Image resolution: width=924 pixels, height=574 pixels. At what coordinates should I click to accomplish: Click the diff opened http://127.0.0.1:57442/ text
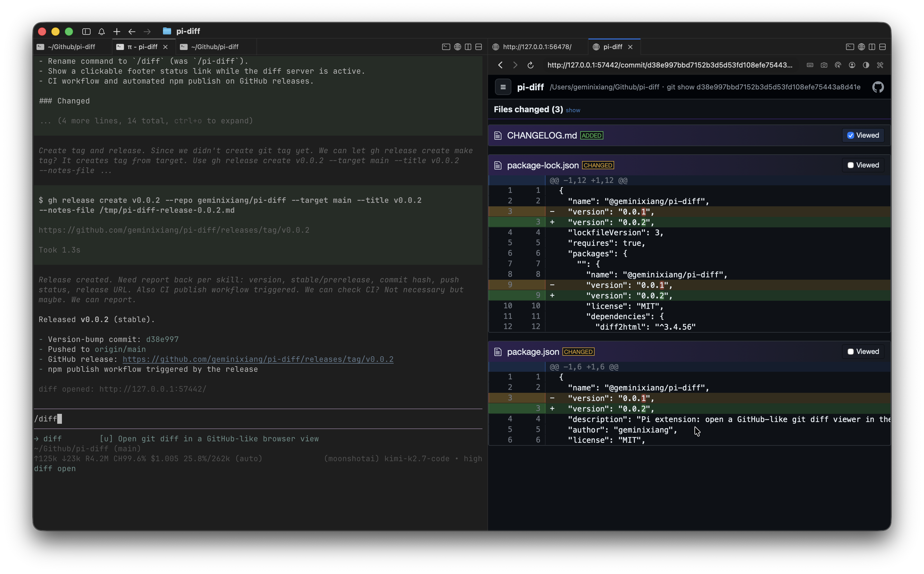click(x=123, y=389)
